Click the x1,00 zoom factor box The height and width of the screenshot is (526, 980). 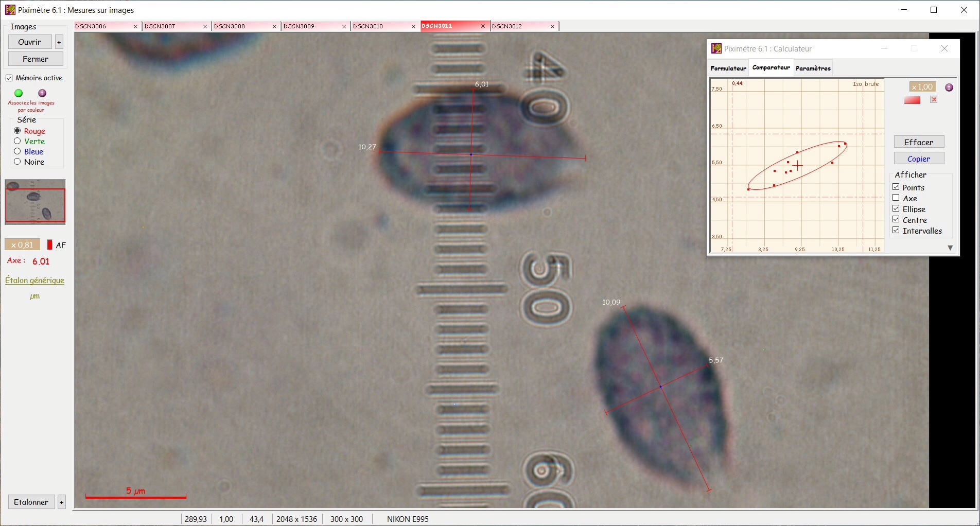922,87
